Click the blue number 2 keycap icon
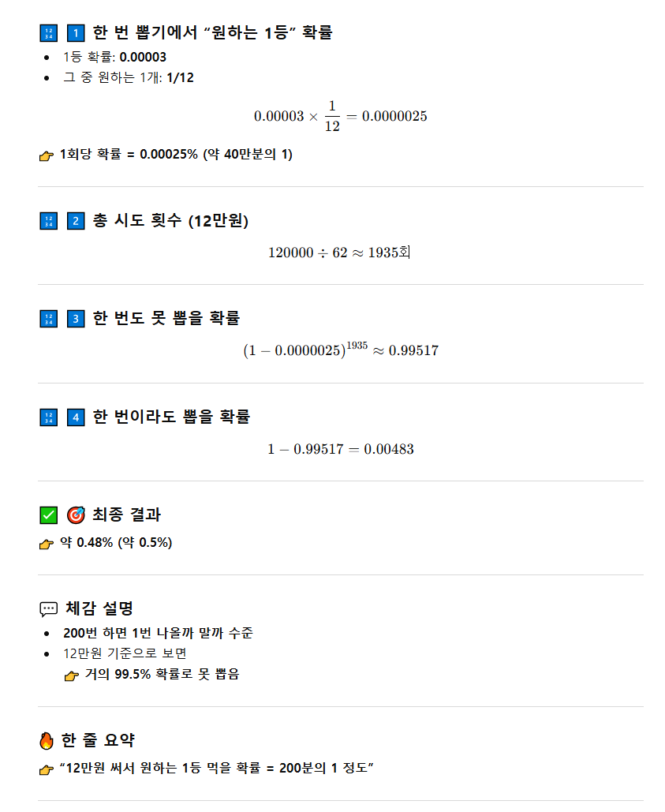The height and width of the screenshot is (812, 665). click(76, 221)
